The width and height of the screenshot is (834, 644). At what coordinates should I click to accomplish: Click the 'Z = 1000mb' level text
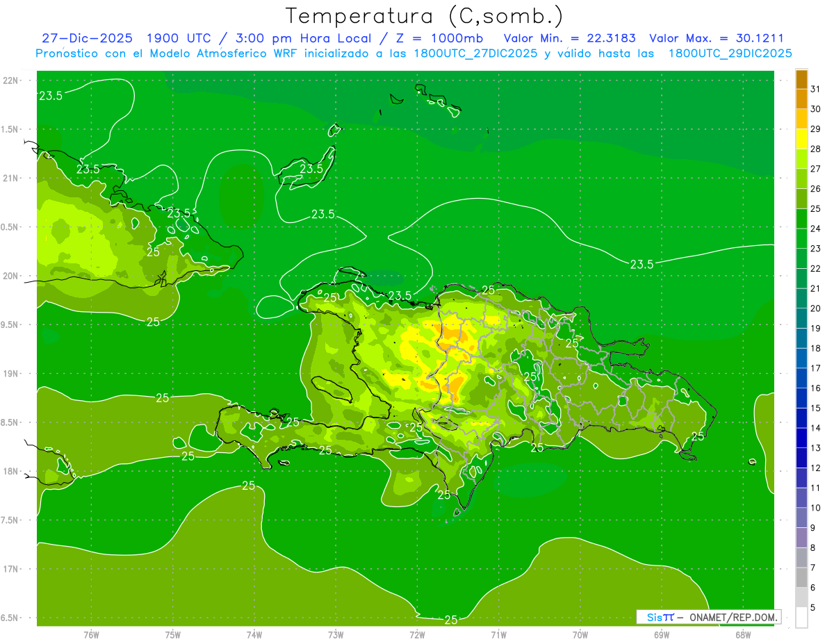(439, 38)
